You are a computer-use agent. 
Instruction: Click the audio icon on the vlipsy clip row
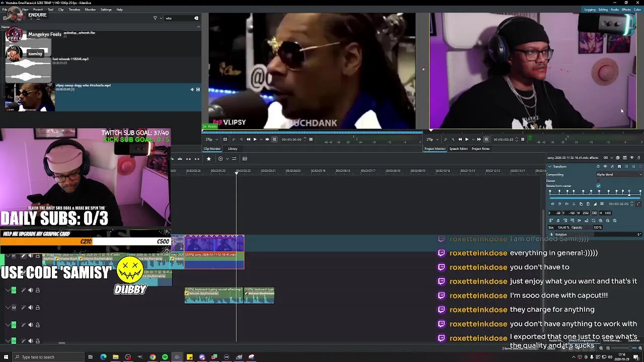(x=192, y=89)
